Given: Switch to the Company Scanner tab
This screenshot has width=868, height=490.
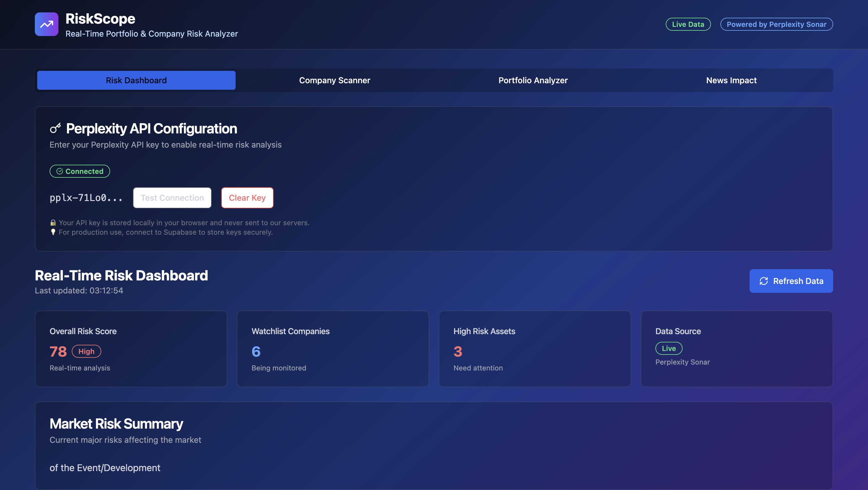Looking at the screenshot, I should [334, 80].
